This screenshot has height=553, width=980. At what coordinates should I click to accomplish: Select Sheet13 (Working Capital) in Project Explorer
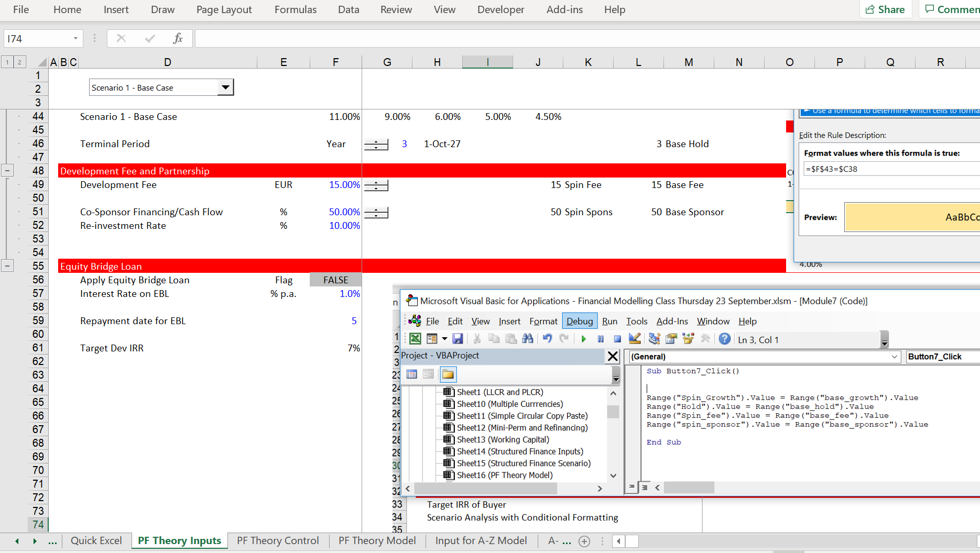503,439
